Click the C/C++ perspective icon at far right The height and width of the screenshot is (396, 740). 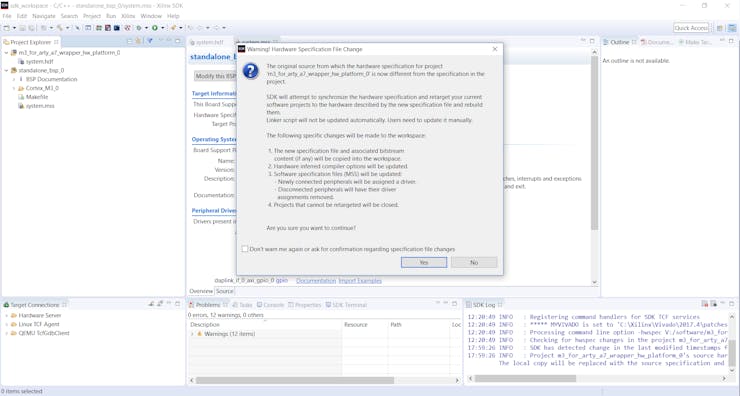732,28
